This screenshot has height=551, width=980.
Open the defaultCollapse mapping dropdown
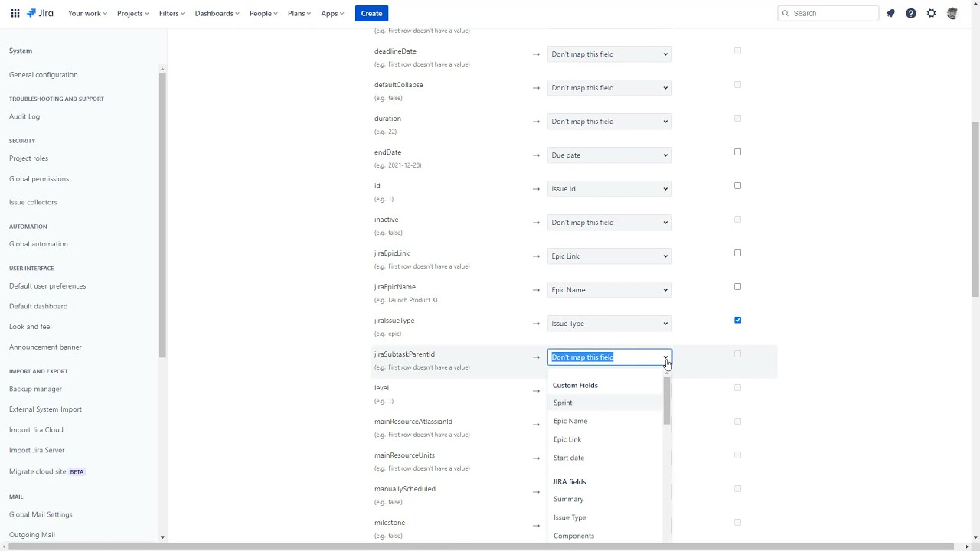(x=609, y=88)
